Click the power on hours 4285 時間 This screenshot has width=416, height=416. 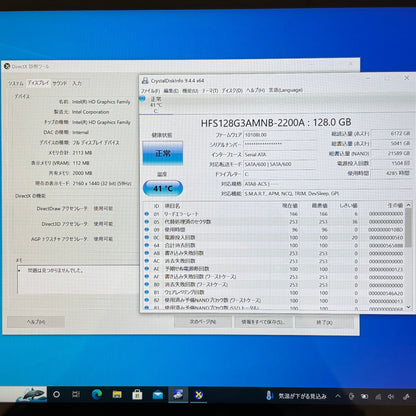(391, 173)
